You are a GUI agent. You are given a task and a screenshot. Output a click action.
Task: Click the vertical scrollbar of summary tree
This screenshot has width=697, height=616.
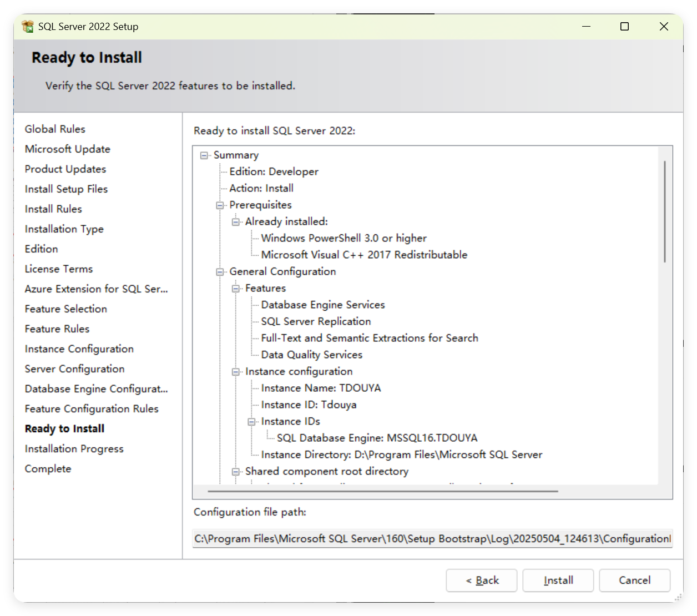665,211
